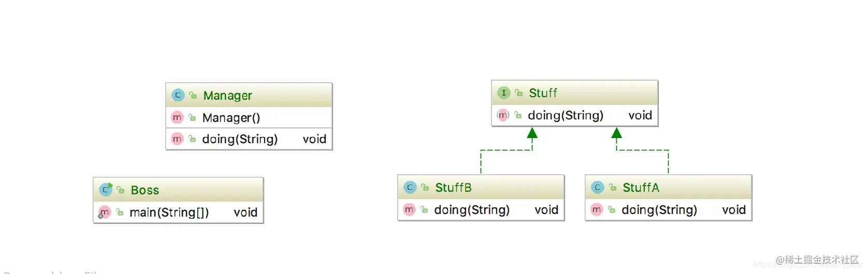The height and width of the screenshot is (274, 868).
Task: Select main(String[]) method in Boss
Action: tap(178, 212)
